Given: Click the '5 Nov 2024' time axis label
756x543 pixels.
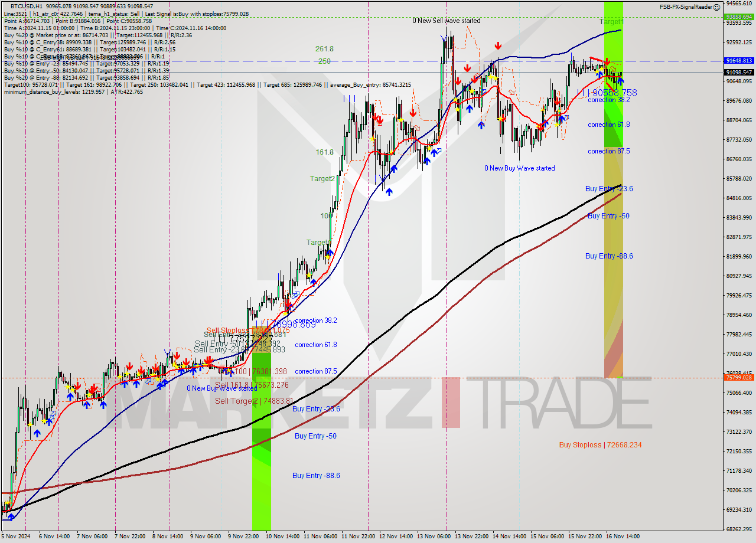Looking at the screenshot, I should 15,536.
